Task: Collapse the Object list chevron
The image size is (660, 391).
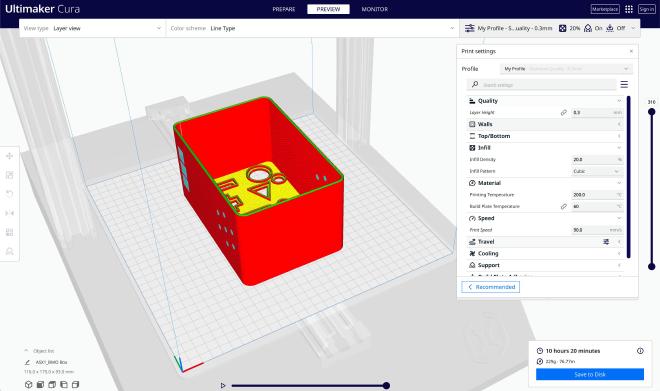Action: (27, 350)
